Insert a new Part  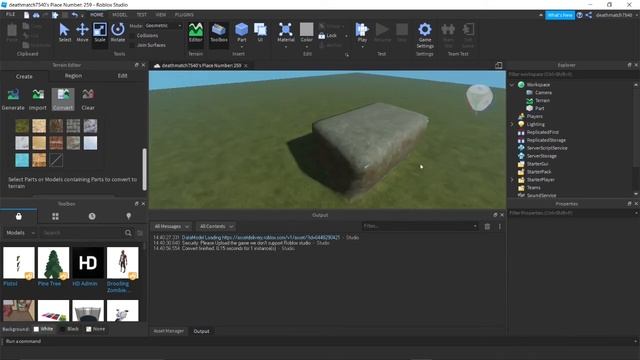coord(242,32)
